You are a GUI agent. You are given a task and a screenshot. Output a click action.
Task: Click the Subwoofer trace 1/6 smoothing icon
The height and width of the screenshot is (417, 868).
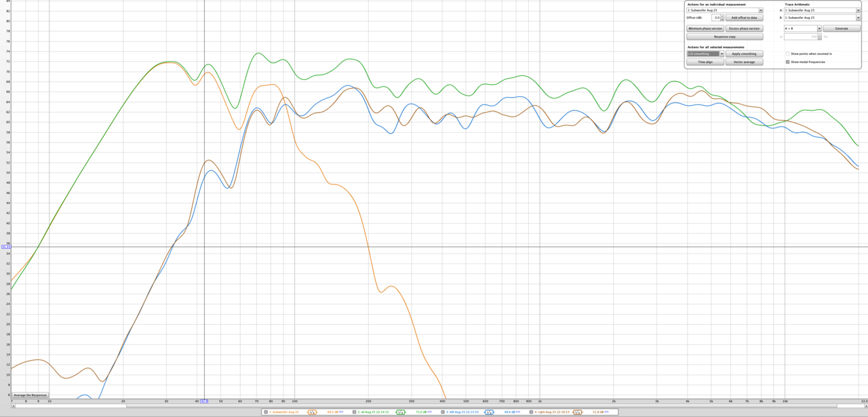[x=312, y=412]
